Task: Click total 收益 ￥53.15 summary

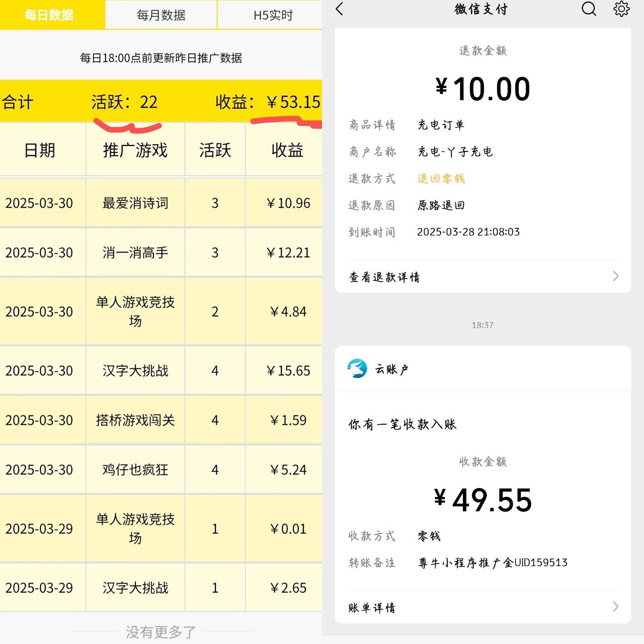Action: click(x=268, y=102)
